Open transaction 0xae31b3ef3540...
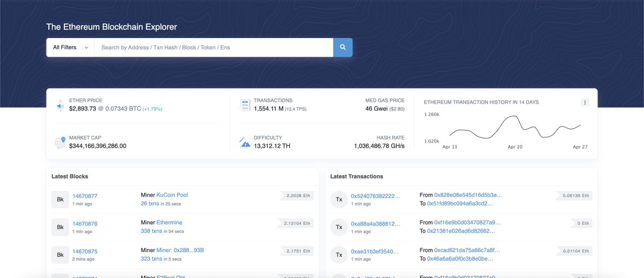The image size is (644, 278). pyautogui.click(x=376, y=251)
